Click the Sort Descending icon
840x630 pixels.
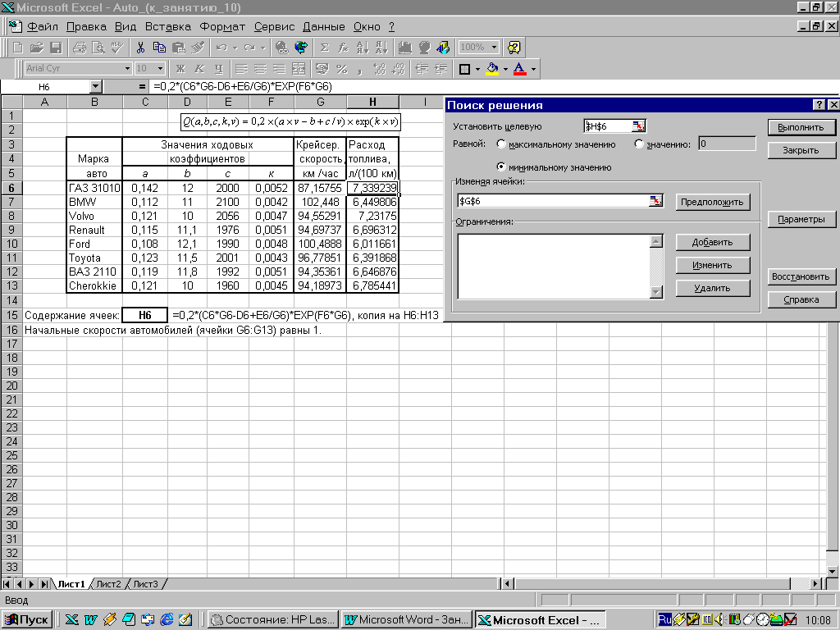381,48
